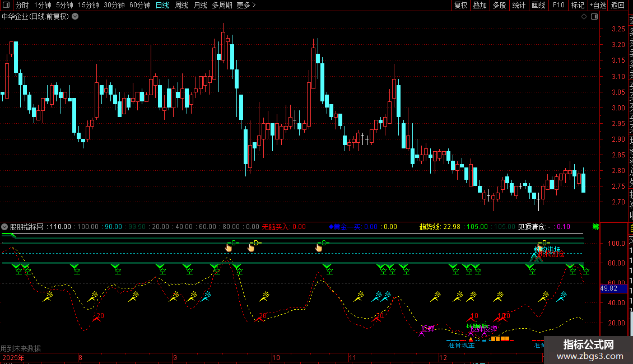Click the 3.25 price axis label
This screenshot has height=364, width=633.
(x=618, y=29)
